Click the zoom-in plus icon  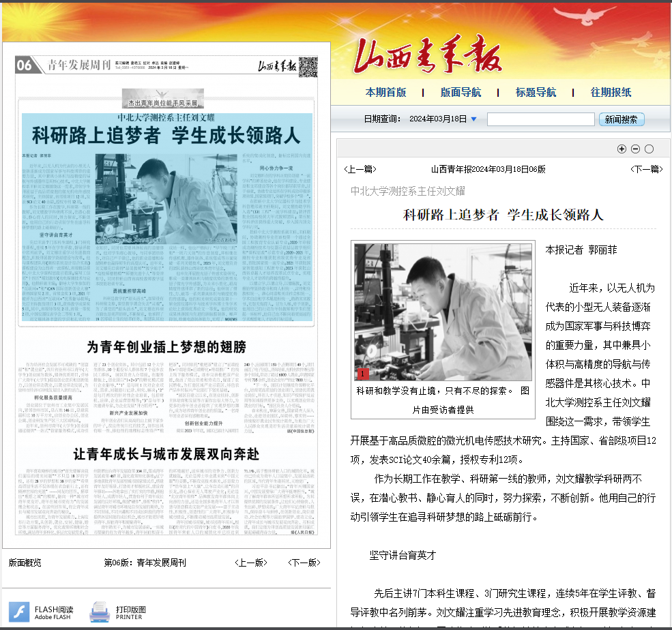[x=622, y=149]
